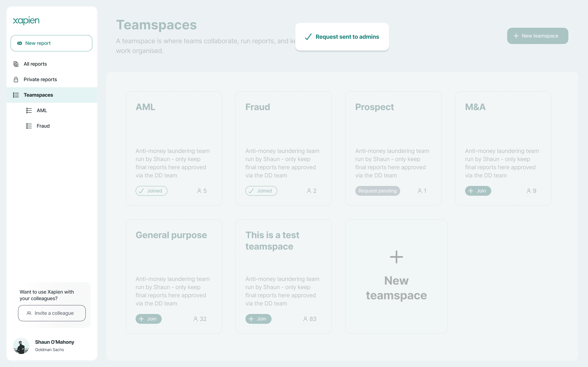Join the M&A teamspace
This screenshot has width=588, height=367.
coord(478,191)
